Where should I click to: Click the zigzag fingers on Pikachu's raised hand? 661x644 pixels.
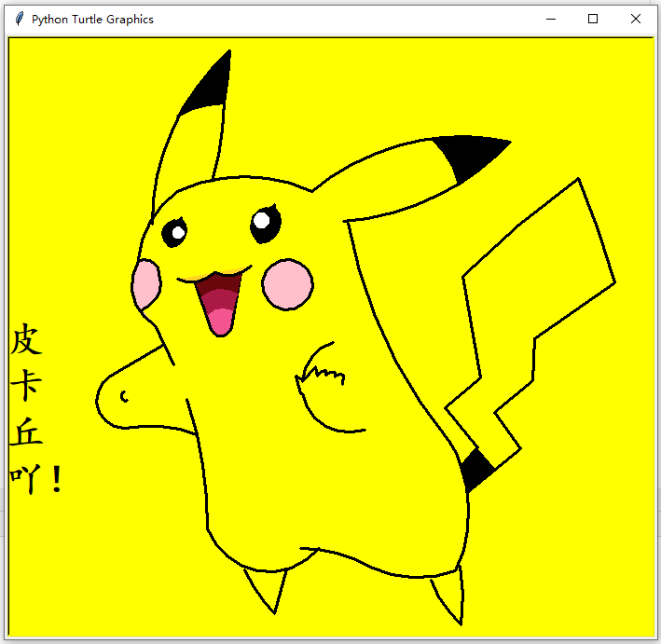322,375
